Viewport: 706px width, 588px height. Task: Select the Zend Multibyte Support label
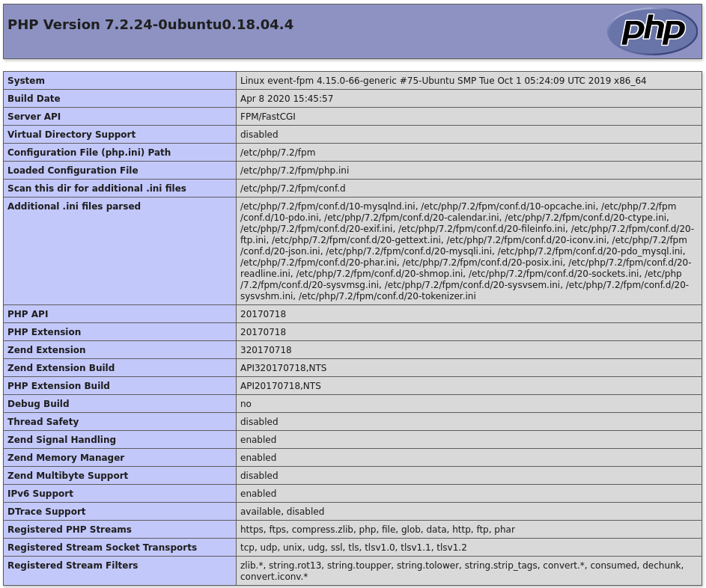pos(67,476)
